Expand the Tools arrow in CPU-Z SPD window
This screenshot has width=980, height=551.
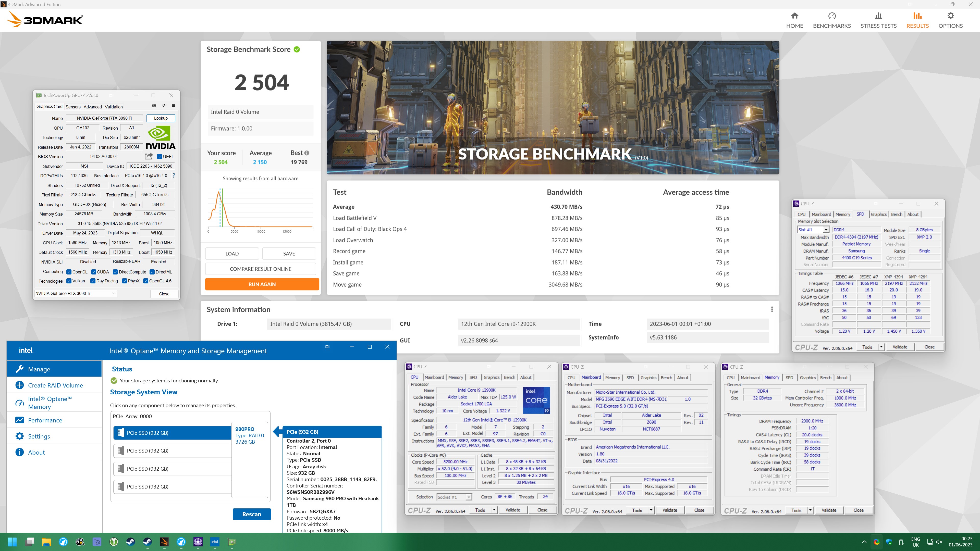[881, 347]
